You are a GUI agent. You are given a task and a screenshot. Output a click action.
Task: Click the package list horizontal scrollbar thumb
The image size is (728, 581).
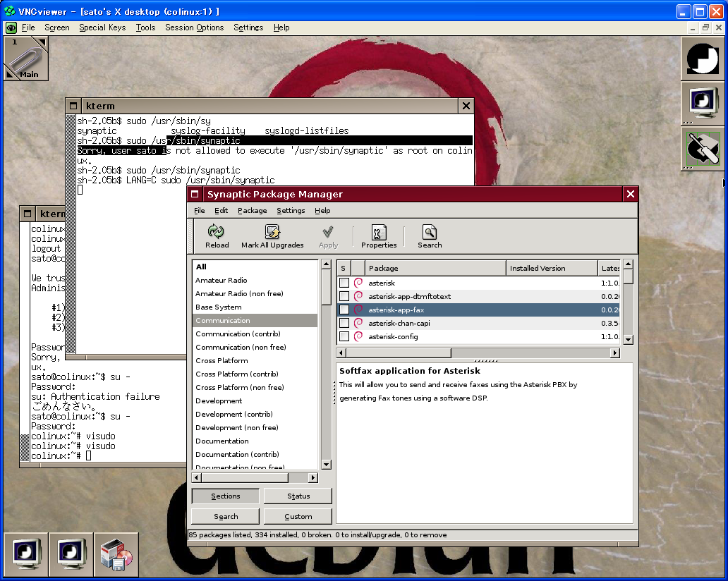(x=399, y=353)
